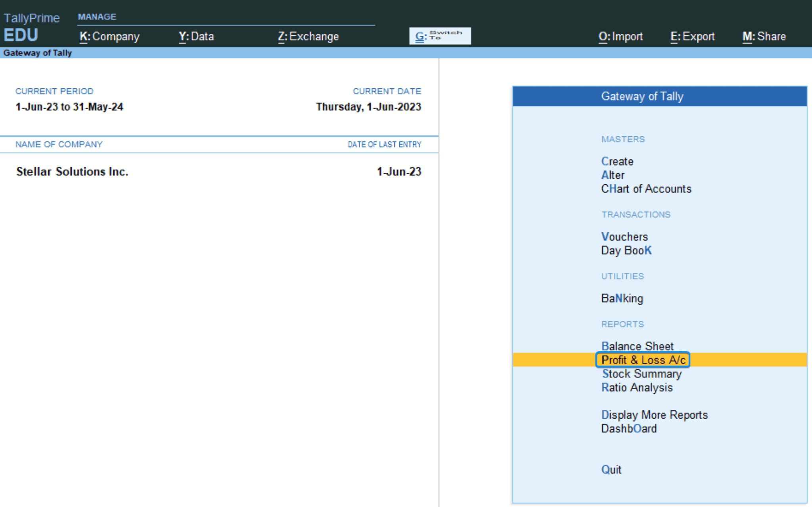This screenshot has height=507, width=812.
Task: Select Create under Masters
Action: tap(617, 161)
